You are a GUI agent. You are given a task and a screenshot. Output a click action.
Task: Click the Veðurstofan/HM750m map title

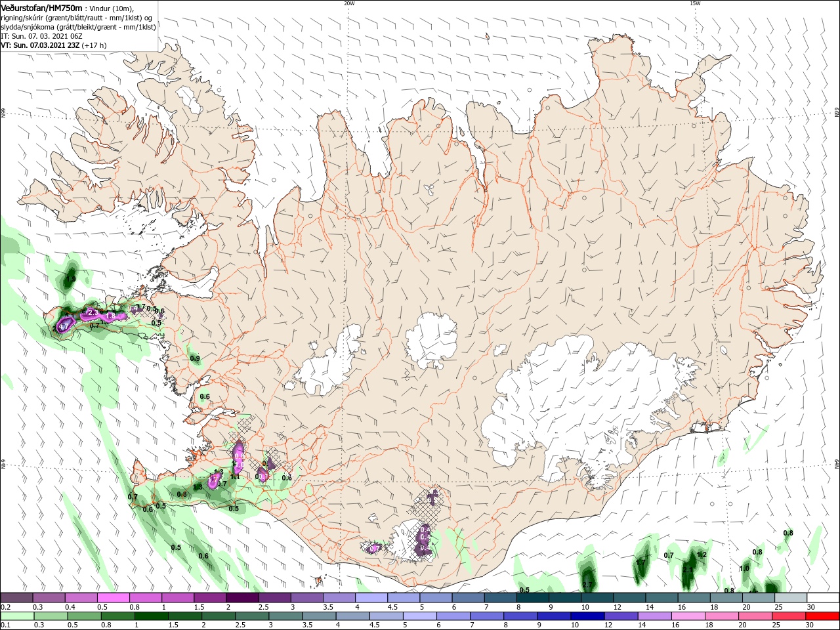pyautogui.click(x=41, y=8)
